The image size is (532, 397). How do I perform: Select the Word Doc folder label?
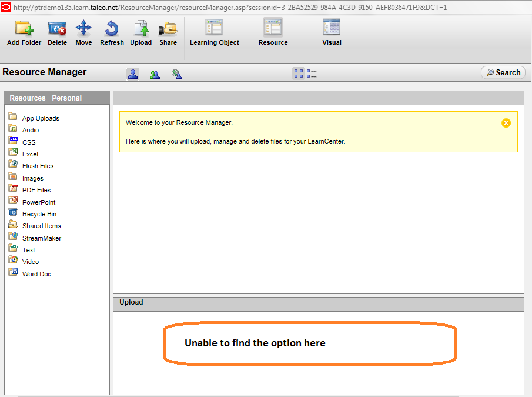coord(36,274)
